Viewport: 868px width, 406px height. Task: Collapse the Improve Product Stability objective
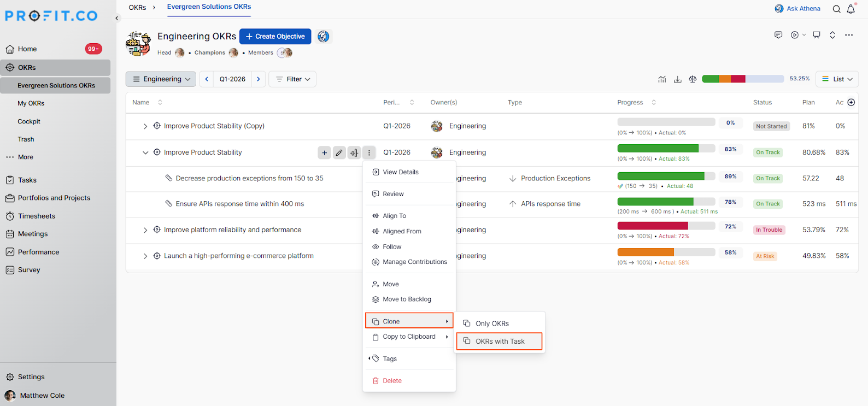click(x=145, y=153)
